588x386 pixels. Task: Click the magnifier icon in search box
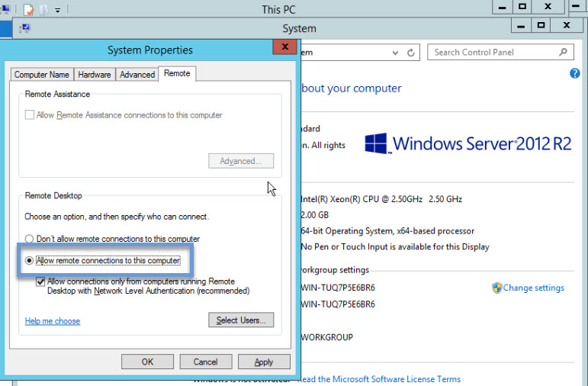(x=564, y=53)
